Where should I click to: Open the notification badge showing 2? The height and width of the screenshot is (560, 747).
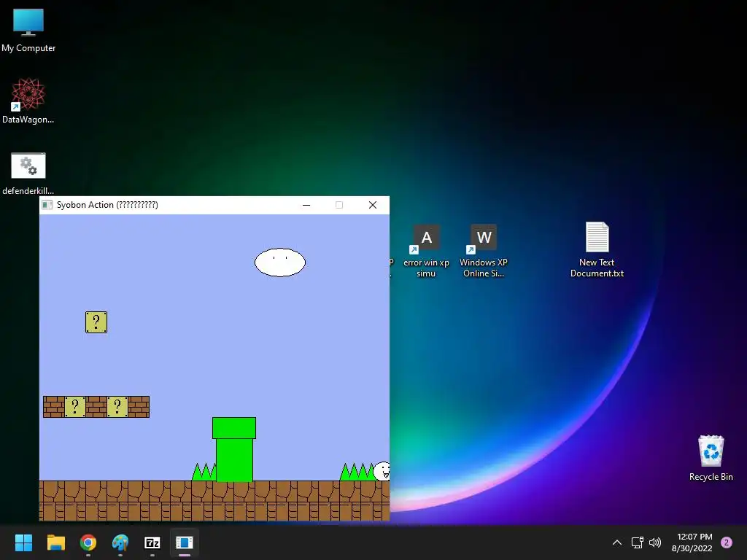727,542
